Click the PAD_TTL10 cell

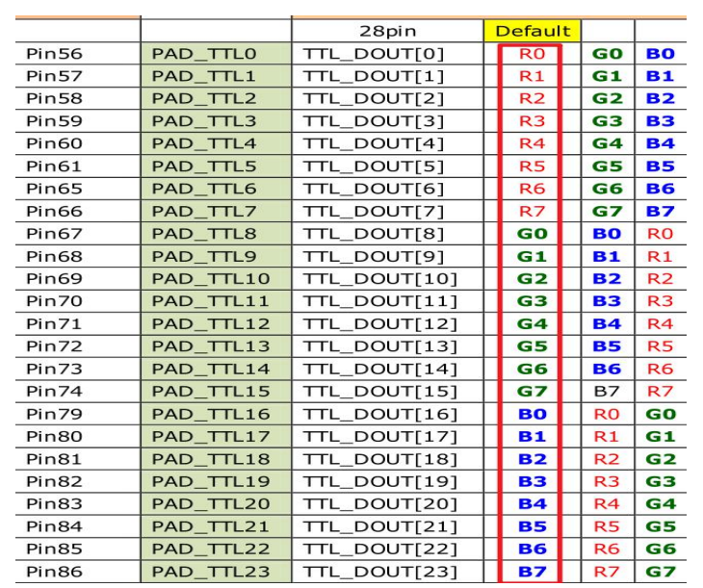coord(216,279)
